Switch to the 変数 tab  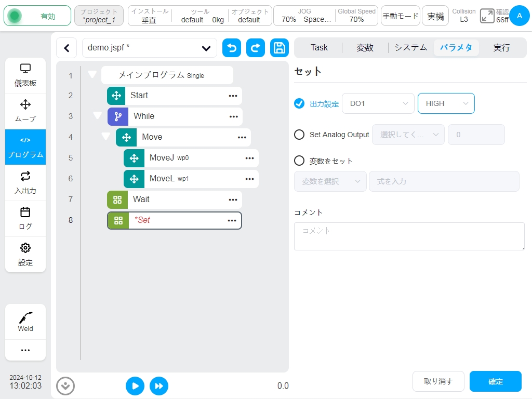(365, 47)
